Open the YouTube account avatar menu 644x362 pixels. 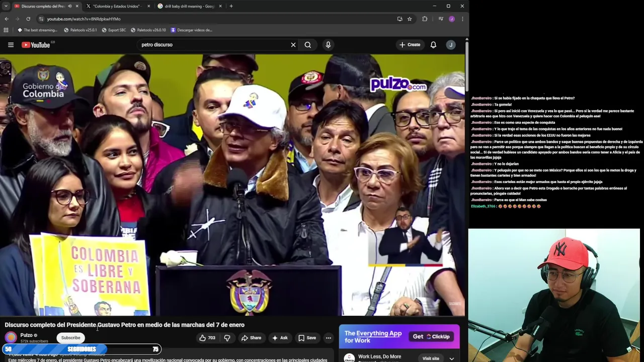[451, 45]
